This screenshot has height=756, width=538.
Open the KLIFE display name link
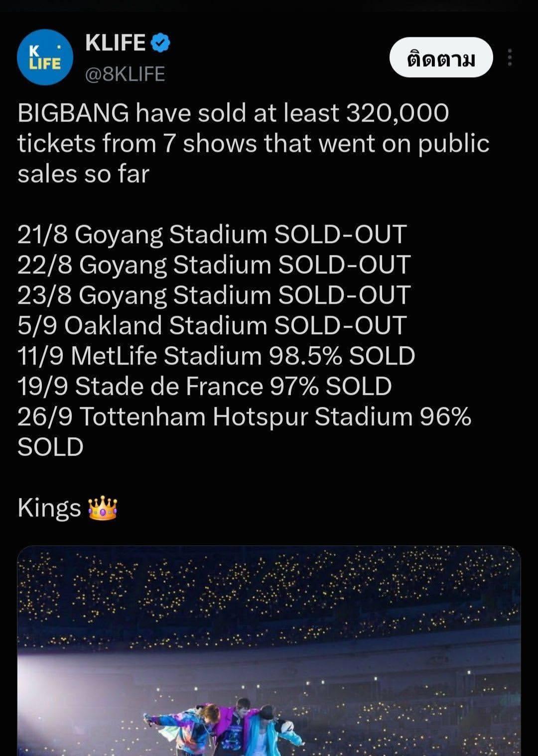pyautogui.click(x=116, y=43)
